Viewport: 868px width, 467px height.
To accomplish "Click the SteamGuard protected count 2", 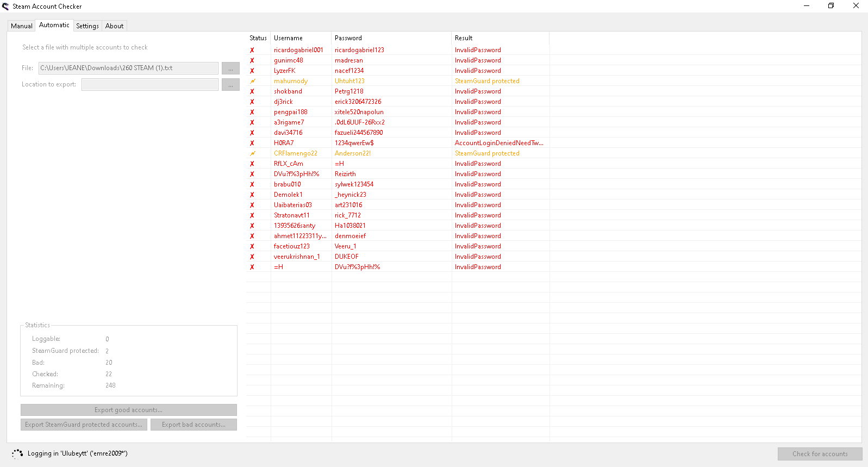I will click(107, 351).
